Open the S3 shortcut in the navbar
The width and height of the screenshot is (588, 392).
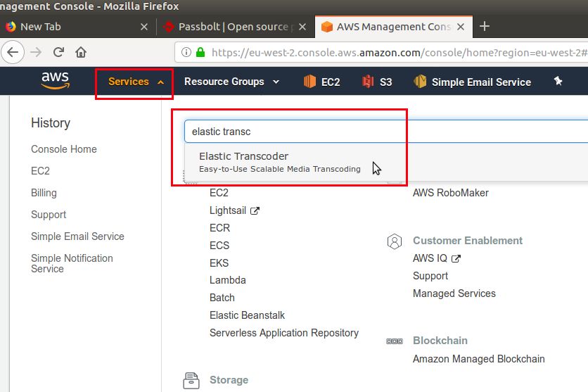(x=377, y=82)
